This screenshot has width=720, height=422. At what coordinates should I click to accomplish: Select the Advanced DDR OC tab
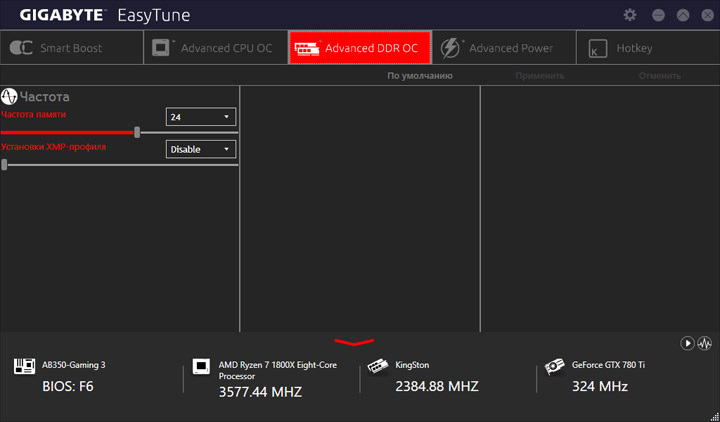pos(360,48)
